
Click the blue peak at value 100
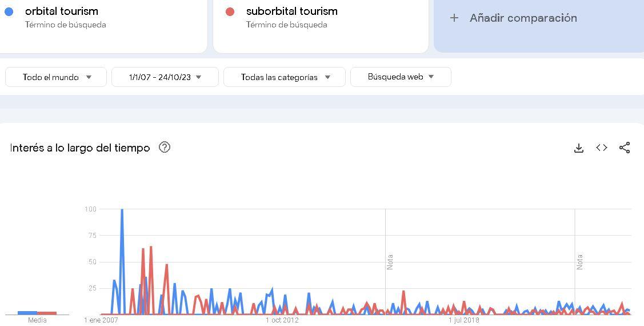pyautogui.click(x=122, y=210)
